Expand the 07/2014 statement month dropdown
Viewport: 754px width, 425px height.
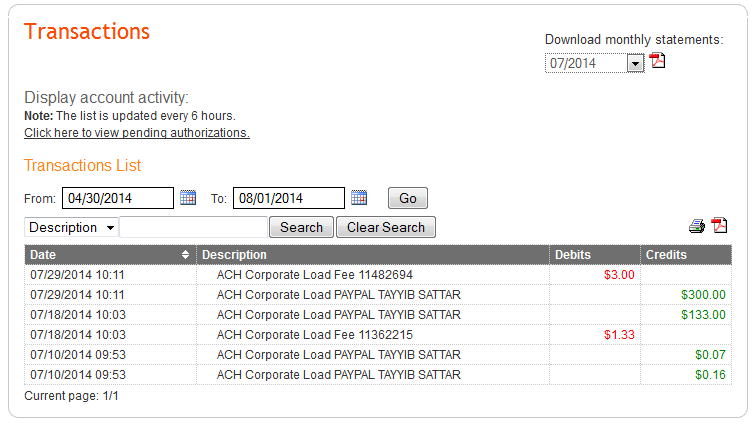click(594, 63)
